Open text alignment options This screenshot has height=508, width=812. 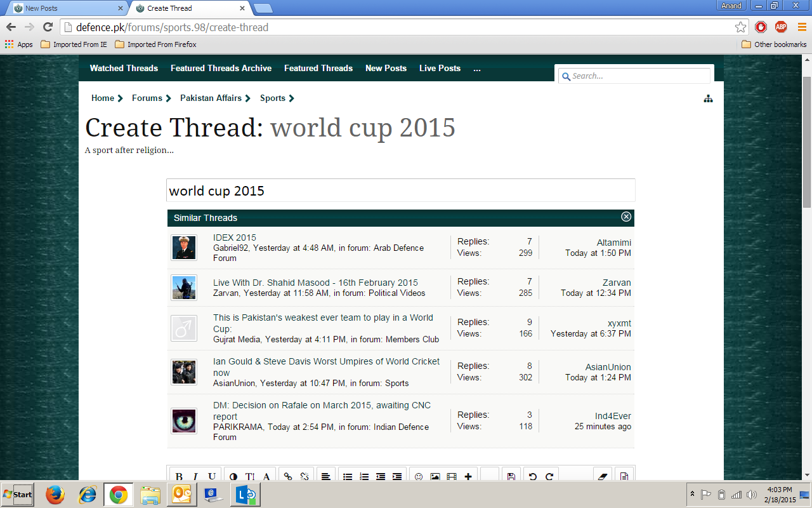(x=325, y=476)
